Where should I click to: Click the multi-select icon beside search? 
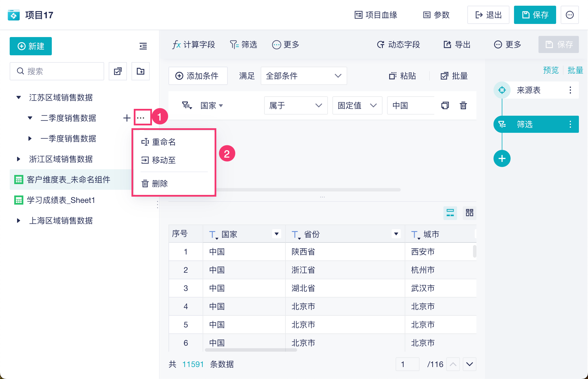pos(118,71)
